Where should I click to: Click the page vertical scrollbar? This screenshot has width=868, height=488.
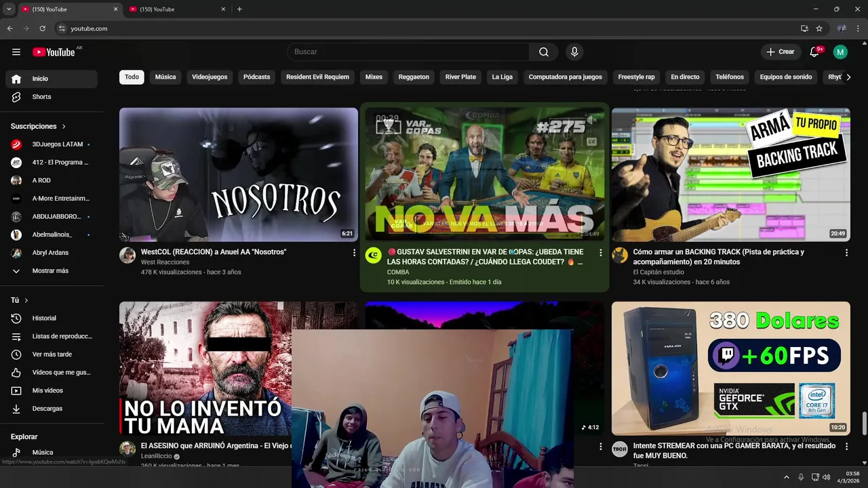coord(864,424)
